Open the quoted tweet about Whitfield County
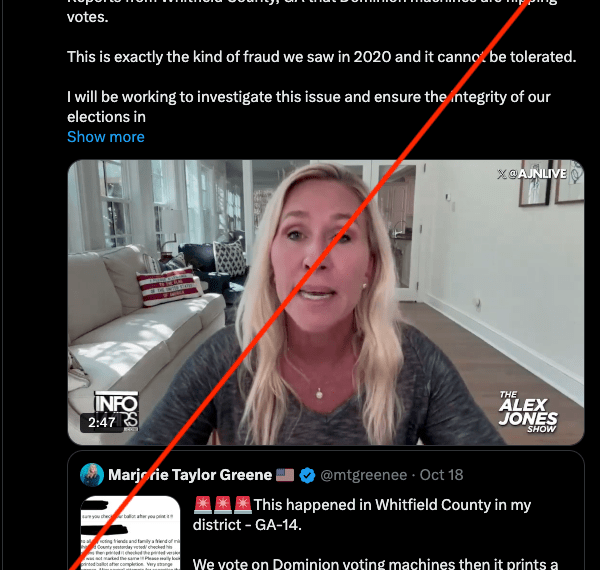Viewport: 600px width, 570px height. point(326,511)
